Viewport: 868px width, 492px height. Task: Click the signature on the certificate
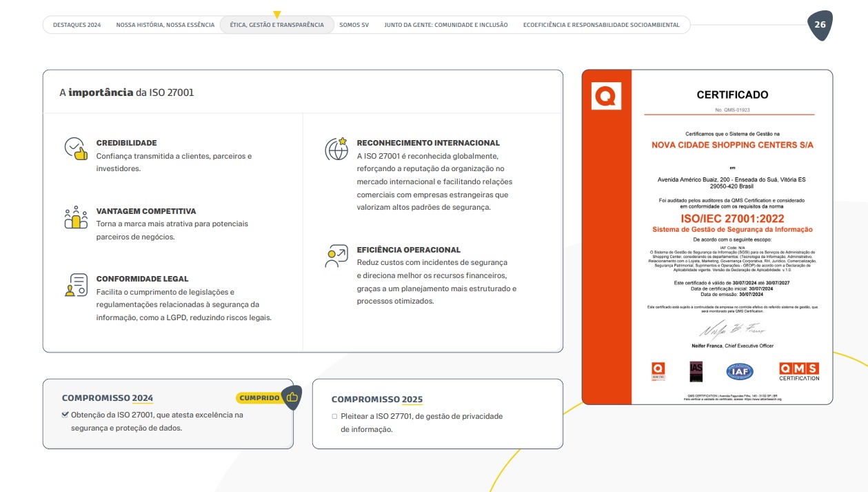732,329
